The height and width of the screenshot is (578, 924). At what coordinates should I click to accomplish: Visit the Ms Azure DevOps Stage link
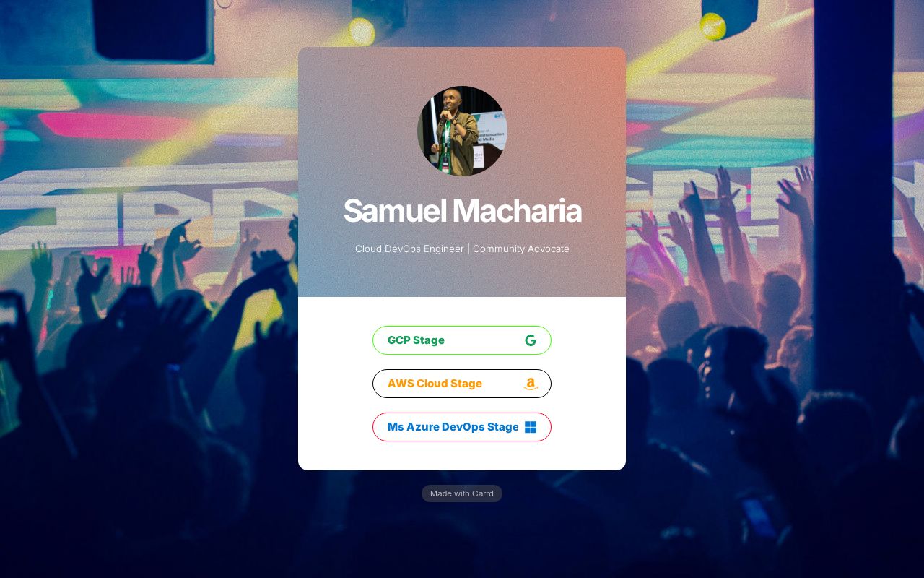(x=462, y=427)
